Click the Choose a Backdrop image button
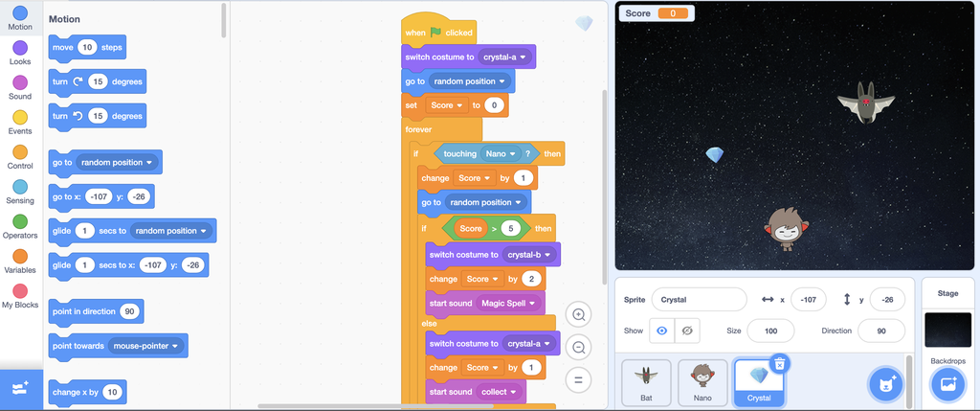Image resolution: width=980 pixels, height=411 pixels. 947,384
